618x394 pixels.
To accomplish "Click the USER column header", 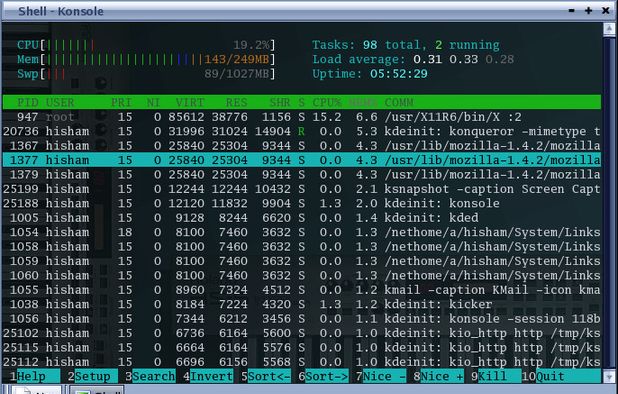I will click(60, 102).
